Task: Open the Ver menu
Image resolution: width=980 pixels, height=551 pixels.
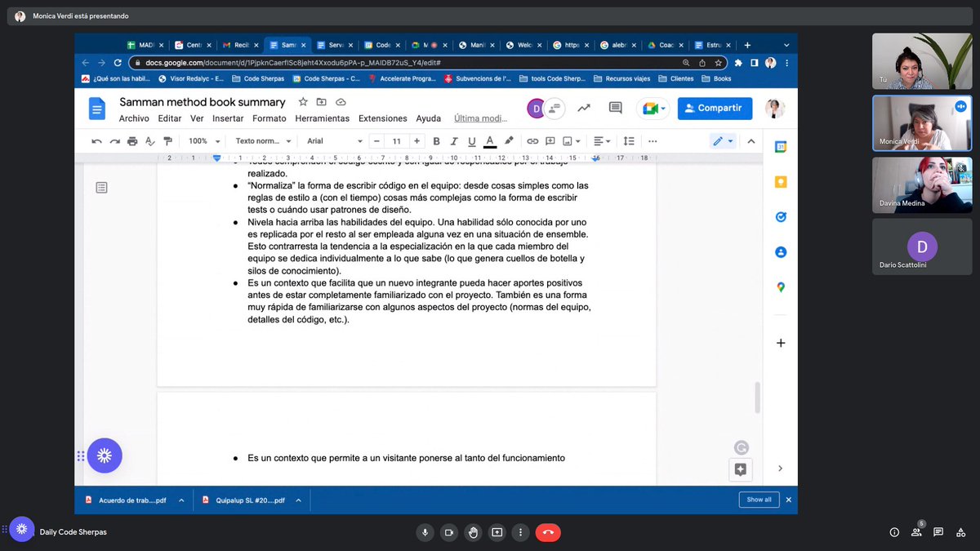Action: point(197,118)
